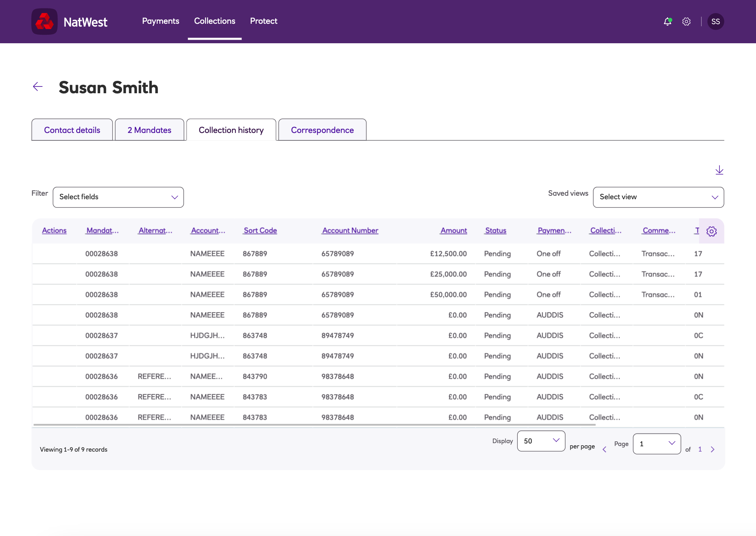This screenshot has height=536, width=756.
Task: Click the £25,000.00 amount cell
Action: coord(448,274)
